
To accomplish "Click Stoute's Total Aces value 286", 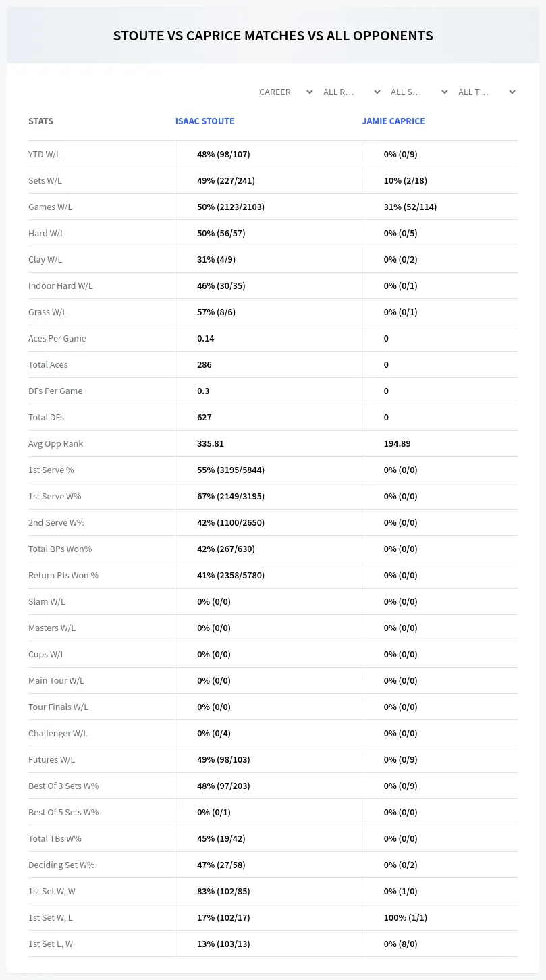I will tap(204, 364).
